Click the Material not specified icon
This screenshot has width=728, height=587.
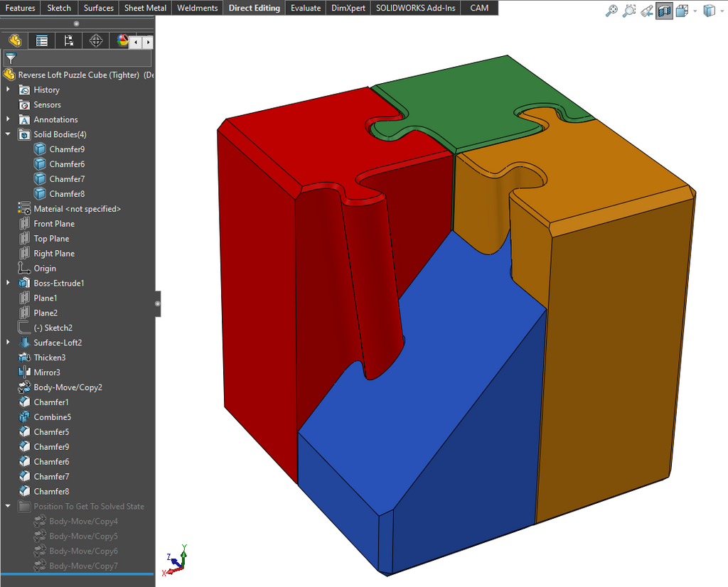24,208
